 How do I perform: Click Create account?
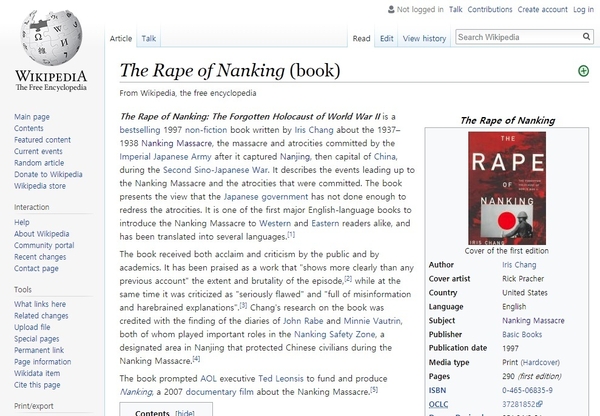pyautogui.click(x=543, y=10)
